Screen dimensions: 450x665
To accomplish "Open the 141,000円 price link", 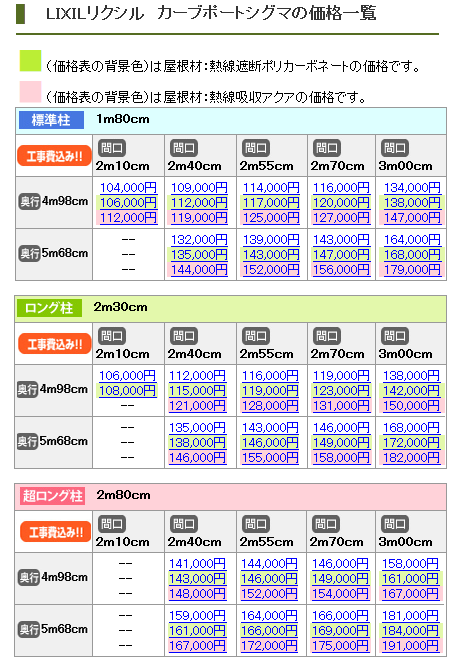I will (x=197, y=563).
